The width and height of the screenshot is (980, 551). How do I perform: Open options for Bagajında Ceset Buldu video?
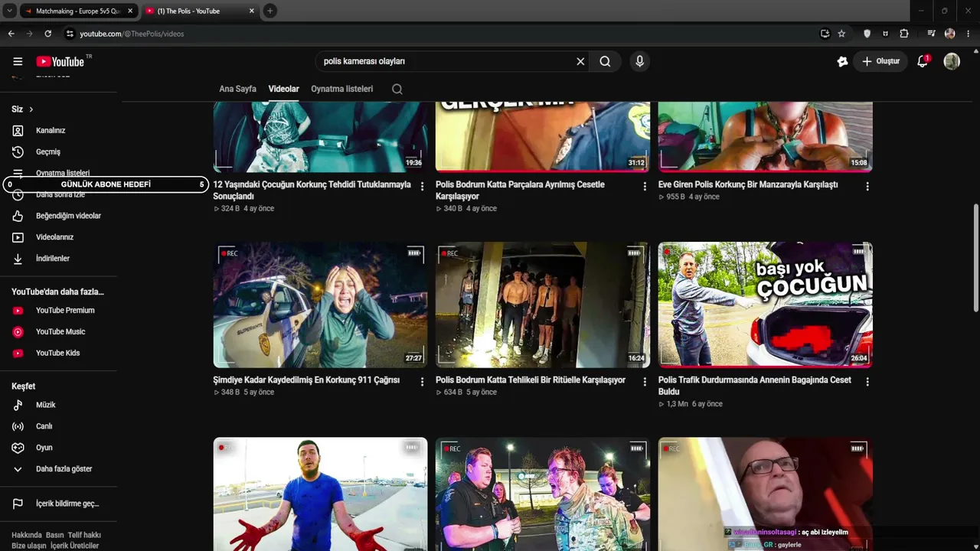[867, 382]
